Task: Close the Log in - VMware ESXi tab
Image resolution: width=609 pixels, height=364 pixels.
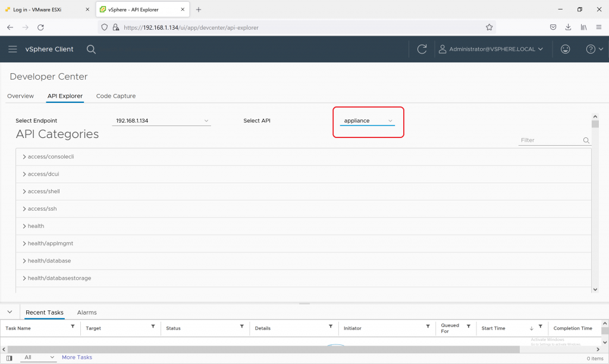Action: point(87,10)
